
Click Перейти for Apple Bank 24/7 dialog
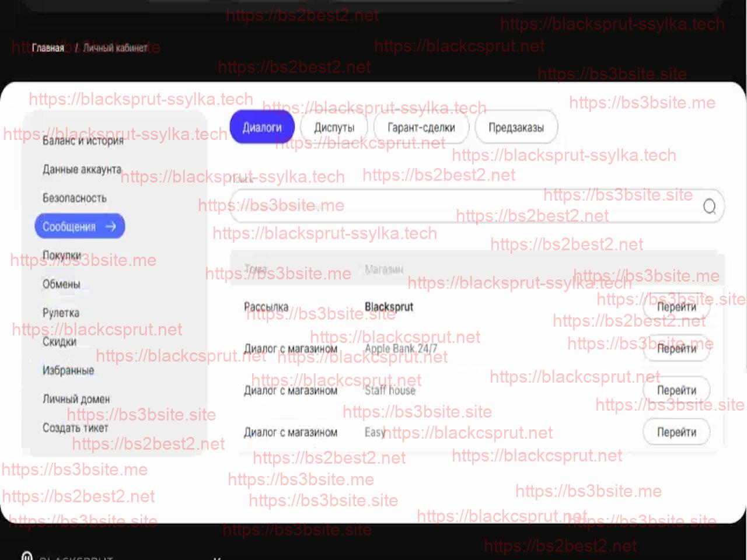(x=676, y=348)
